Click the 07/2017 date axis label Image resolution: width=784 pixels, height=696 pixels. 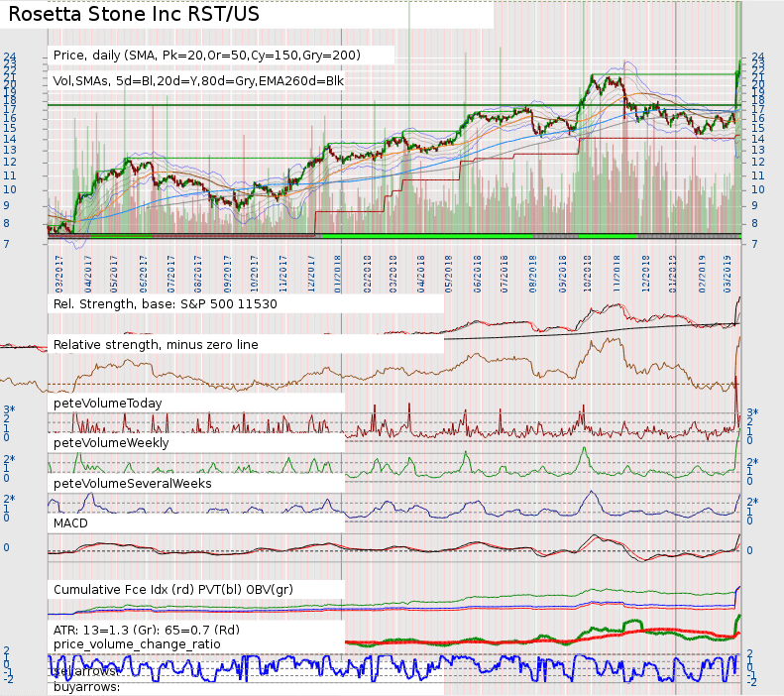[171, 275]
